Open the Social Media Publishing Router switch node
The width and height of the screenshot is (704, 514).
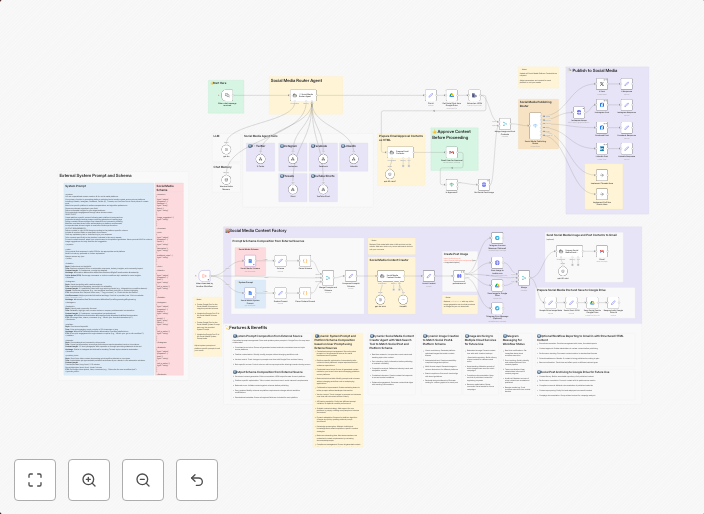pos(535,126)
